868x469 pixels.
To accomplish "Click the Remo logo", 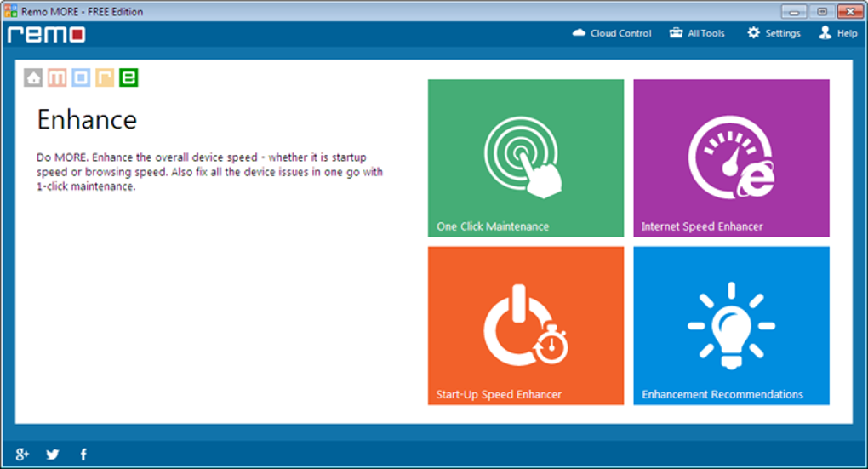I will (x=47, y=34).
